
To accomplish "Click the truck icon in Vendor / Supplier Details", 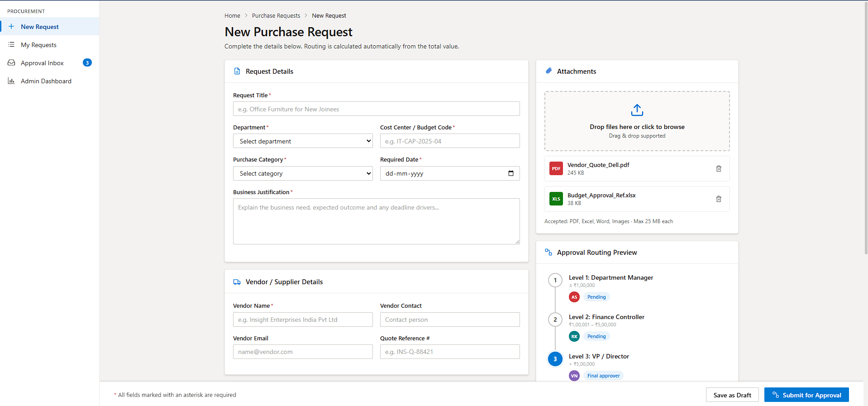I will (237, 282).
